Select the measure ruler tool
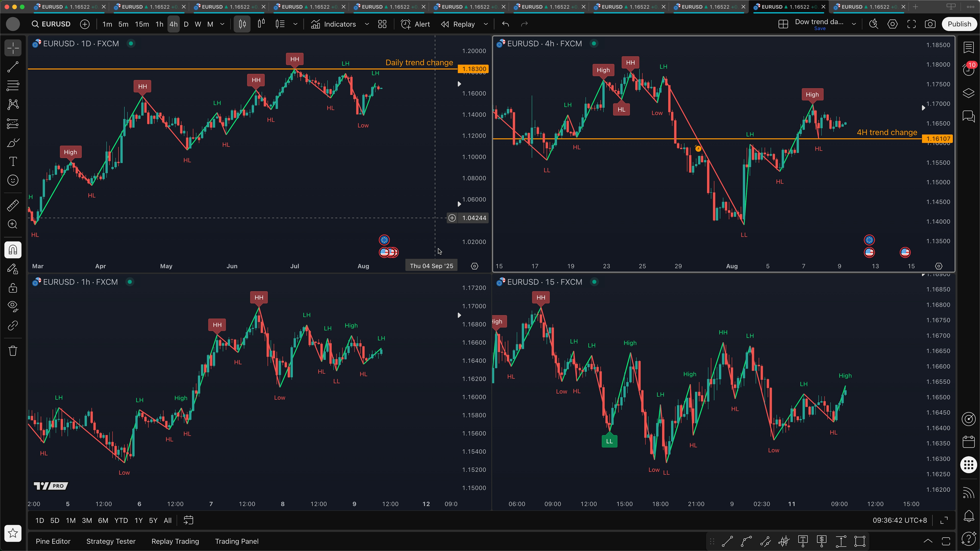The width and height of the screenshot is (980, 551). tap(13, 205)
